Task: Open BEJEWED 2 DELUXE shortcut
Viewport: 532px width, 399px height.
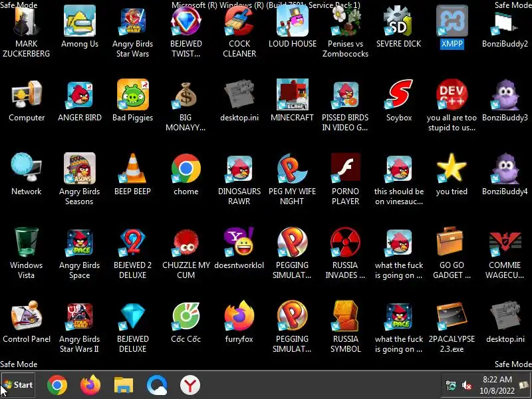Action: pos(132,242)
